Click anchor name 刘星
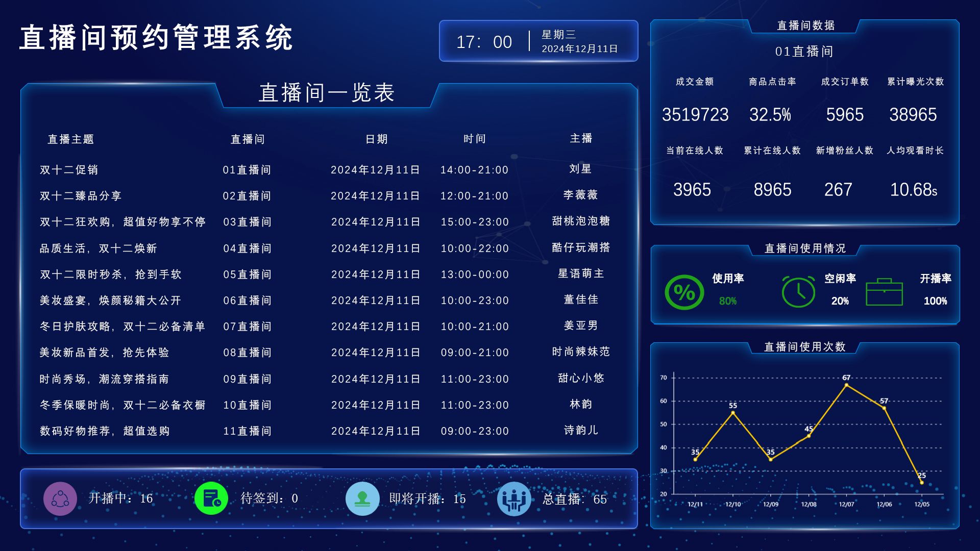 (x=581, y=169)
